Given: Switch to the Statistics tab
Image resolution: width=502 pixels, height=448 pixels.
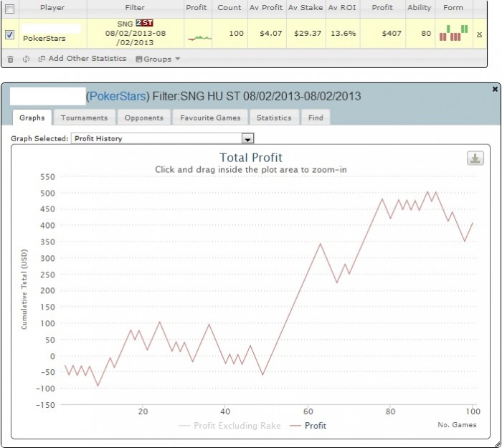Looking at the screenshot, I should tap(274, 118).
